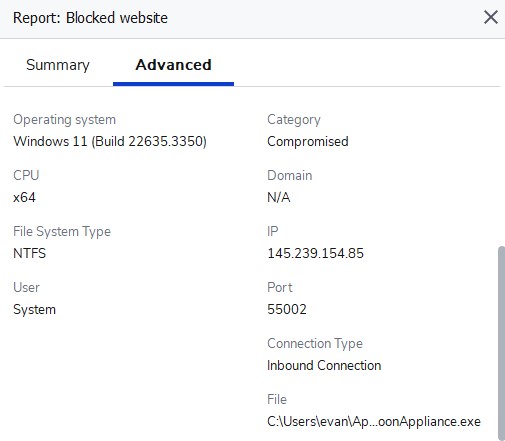Click the Report: Blocked website title

[x=90, y=18]
